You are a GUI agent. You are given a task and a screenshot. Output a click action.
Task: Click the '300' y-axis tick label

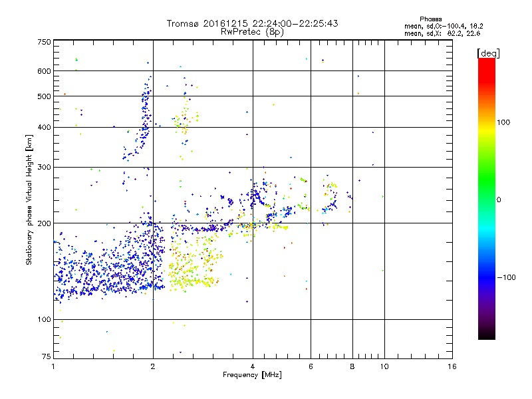(x=44, y=168)
